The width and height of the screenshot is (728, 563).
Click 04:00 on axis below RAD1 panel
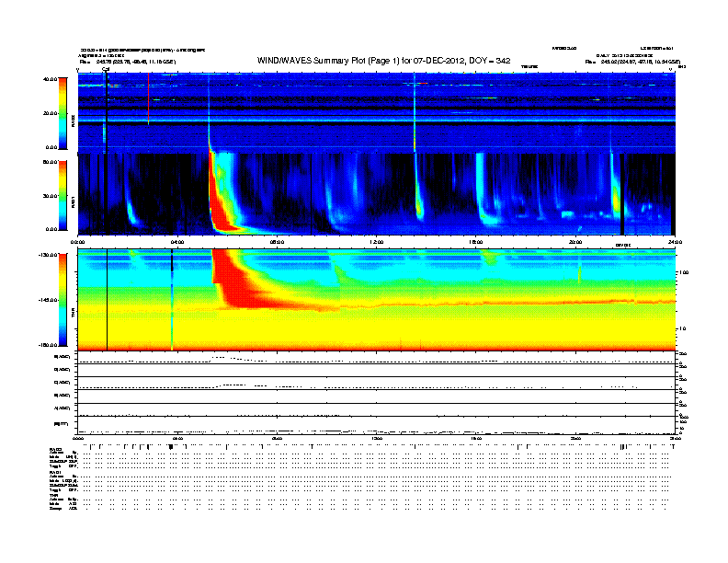(177, 242)
